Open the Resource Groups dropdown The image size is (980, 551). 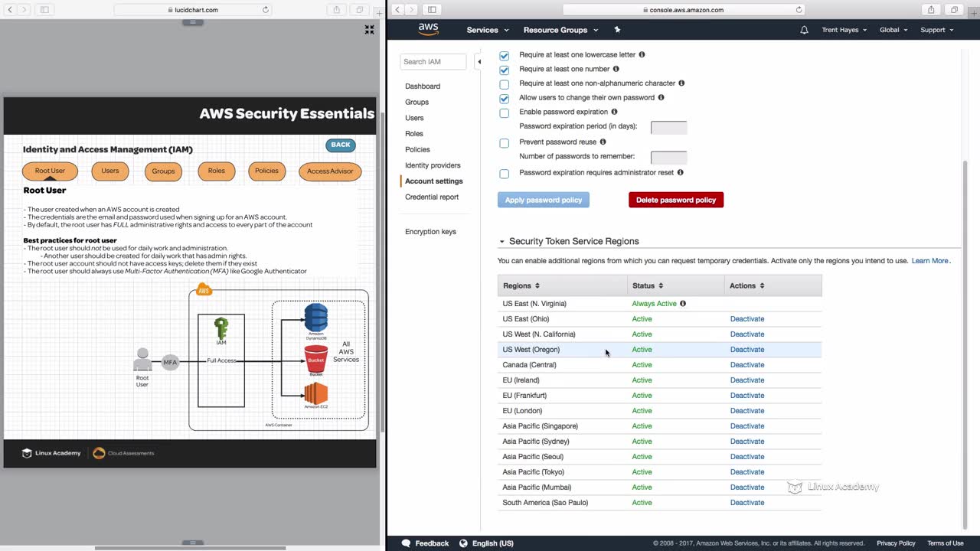(560, 30)
